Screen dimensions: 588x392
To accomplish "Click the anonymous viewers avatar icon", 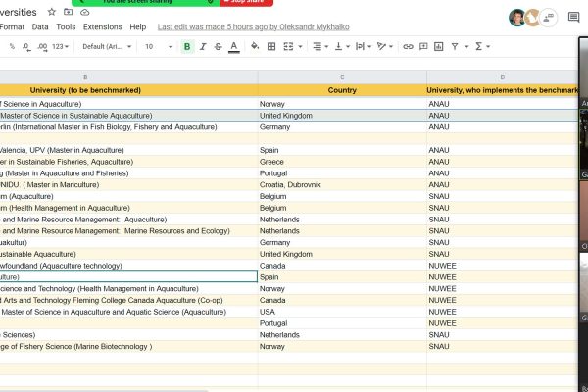I will click(x=548, y=18).
